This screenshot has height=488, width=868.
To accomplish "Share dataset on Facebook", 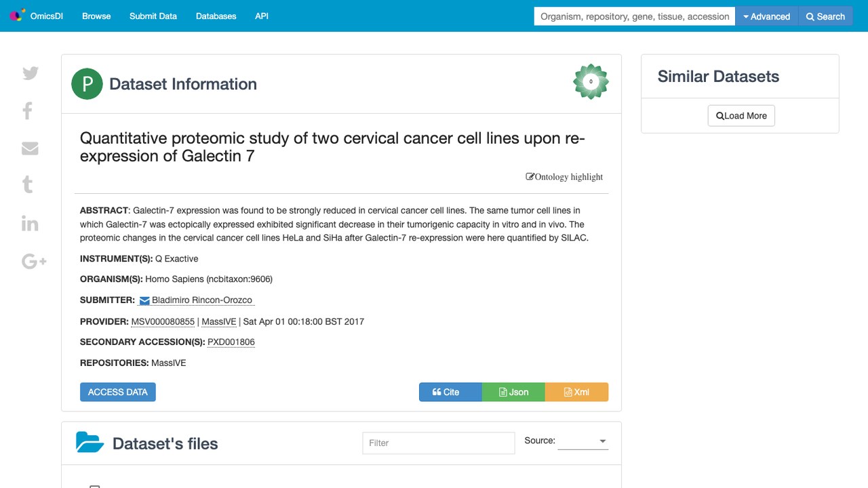I will (x=28, y=110).
